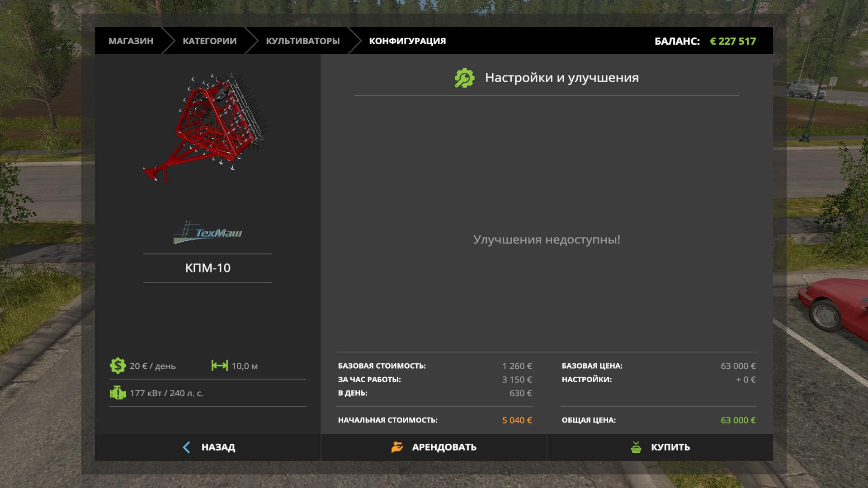Select the КОНФИГУРАЦИЯ breadcrumb tab
The height and width of the screenshot is (488, 868).
point(407,41)
